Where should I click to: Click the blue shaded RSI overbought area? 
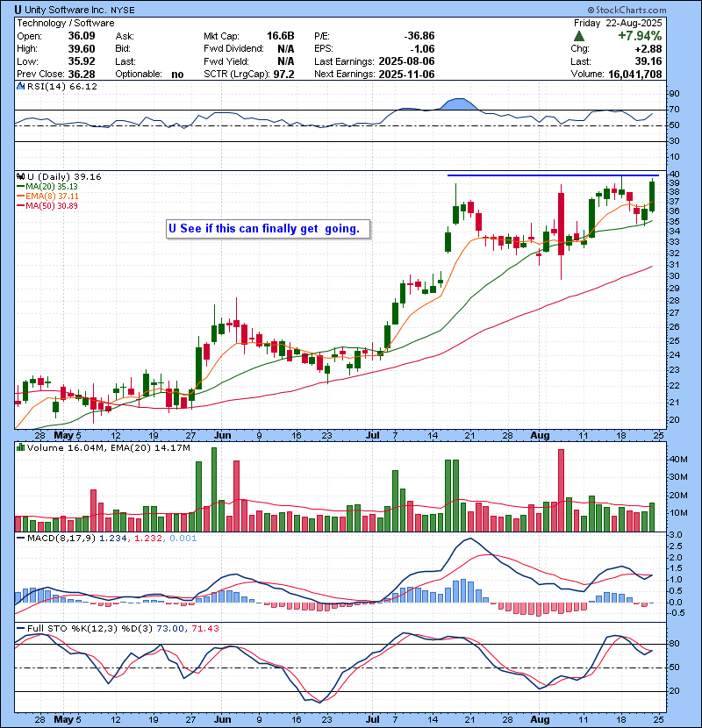click(459, 104)
